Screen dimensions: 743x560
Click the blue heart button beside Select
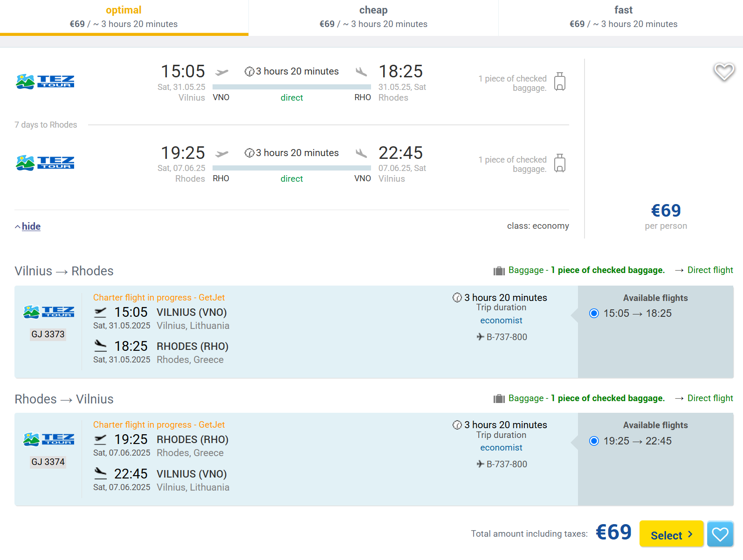click(720, 534)
